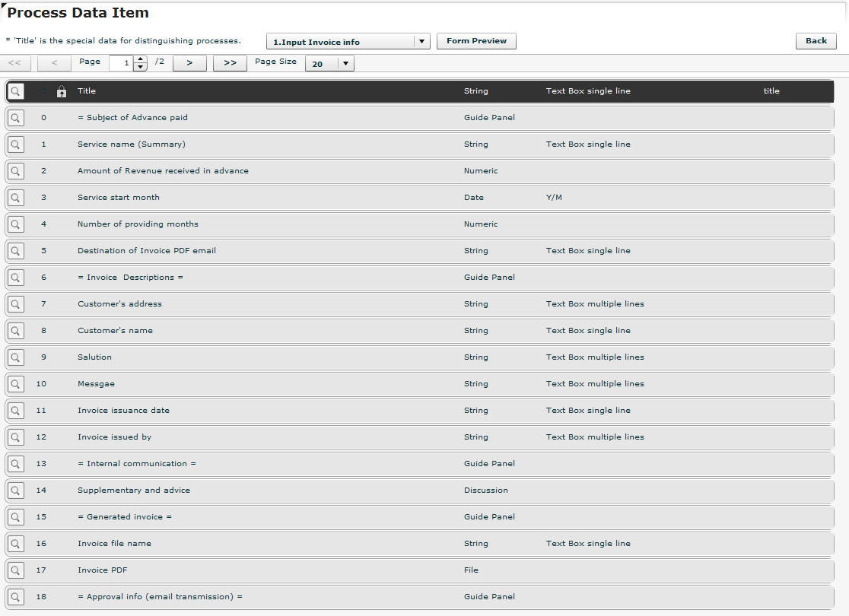Click the Back button

[x=816, y=40]
